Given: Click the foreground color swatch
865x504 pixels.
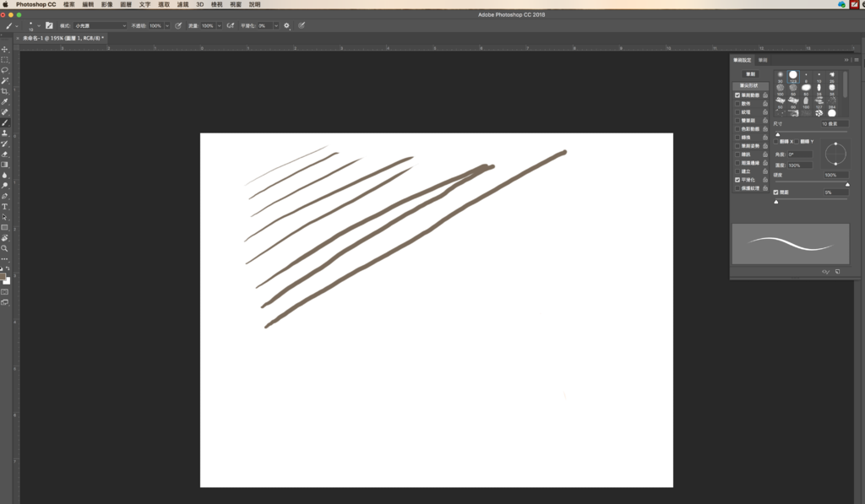Looking at the screenshot, I should pyautogui.click(x=3, y=276).
